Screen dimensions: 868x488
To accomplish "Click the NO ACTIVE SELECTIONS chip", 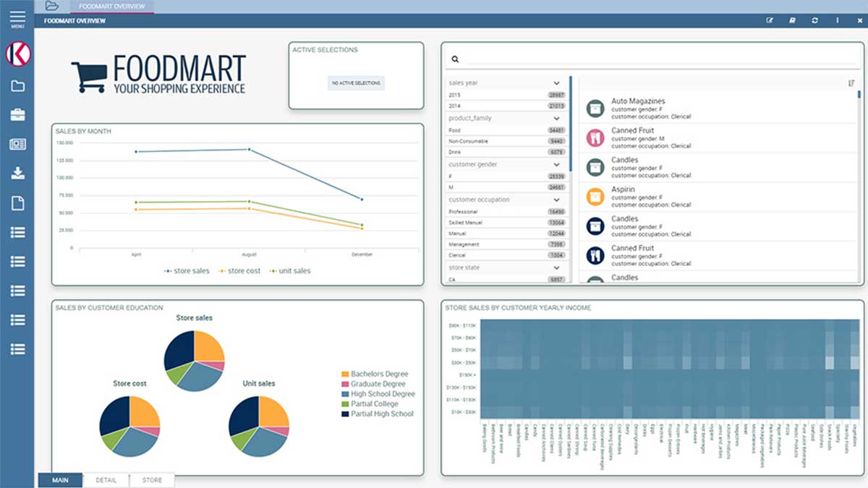I will (356, 83).
